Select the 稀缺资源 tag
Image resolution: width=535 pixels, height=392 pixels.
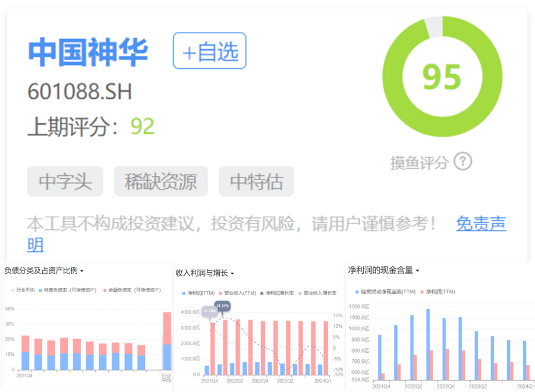(160, 181)
